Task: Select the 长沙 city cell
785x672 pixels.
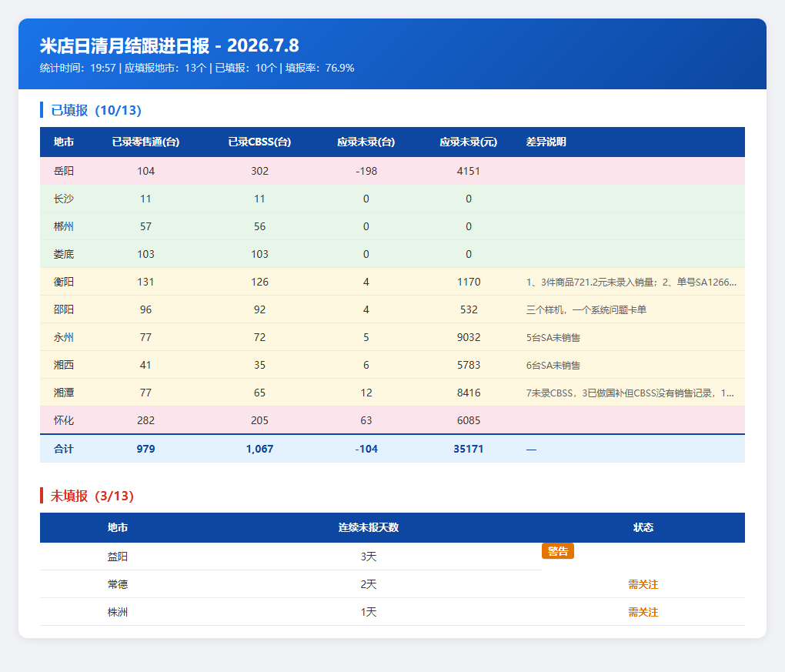Action: pos(64,199)
